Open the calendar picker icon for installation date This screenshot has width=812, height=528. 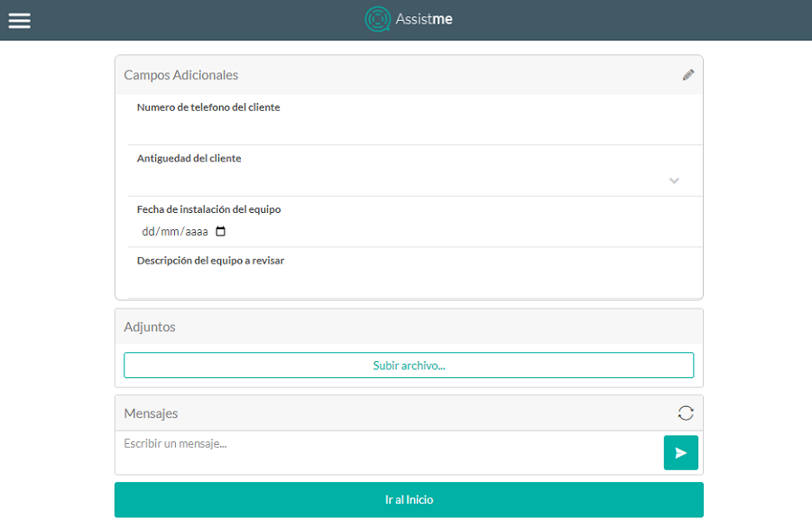coord(221,231)
